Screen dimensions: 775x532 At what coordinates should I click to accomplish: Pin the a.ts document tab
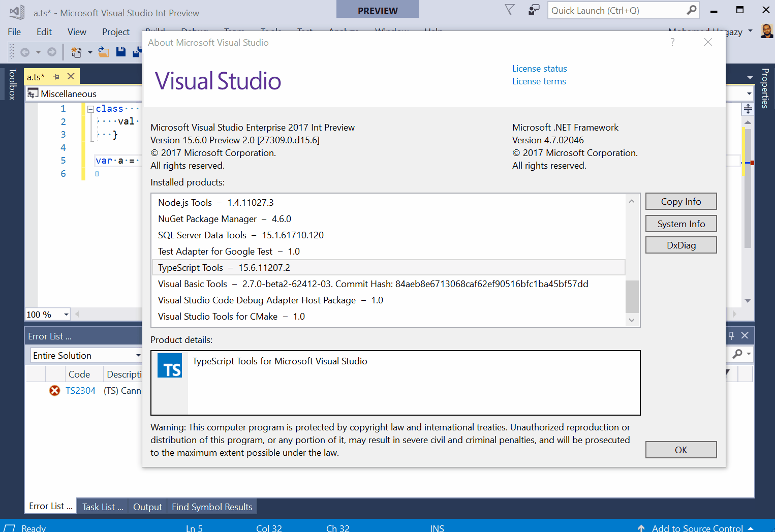pos(55,77)
